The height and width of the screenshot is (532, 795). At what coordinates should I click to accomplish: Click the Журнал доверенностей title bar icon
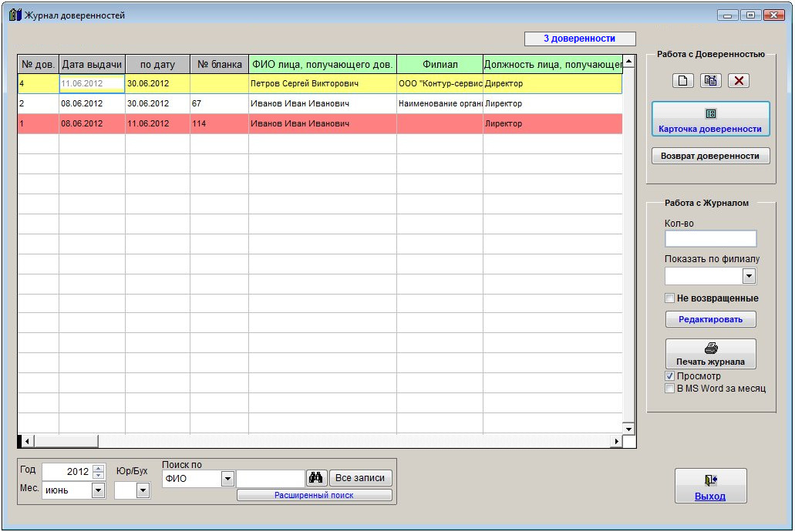pyautogui.click(x=15, y=15)
